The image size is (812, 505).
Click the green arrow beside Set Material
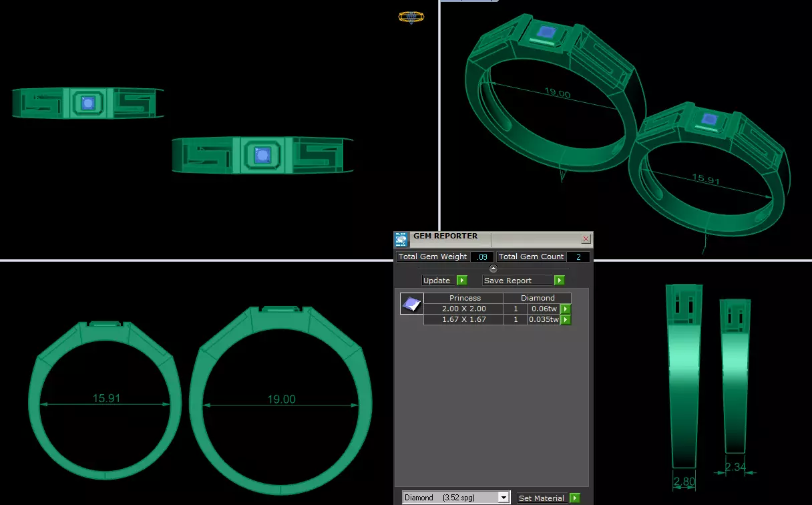click(x=575, y=498)
